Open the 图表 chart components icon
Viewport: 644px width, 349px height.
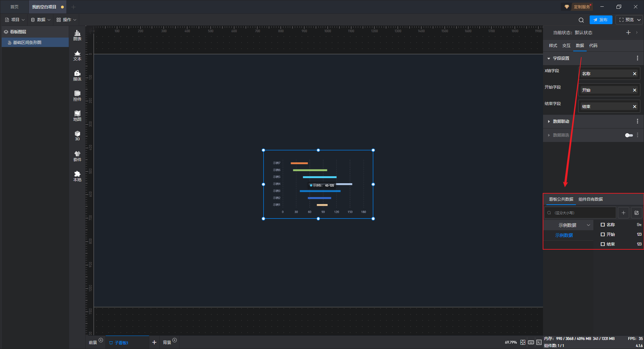[x=77, y=35]
